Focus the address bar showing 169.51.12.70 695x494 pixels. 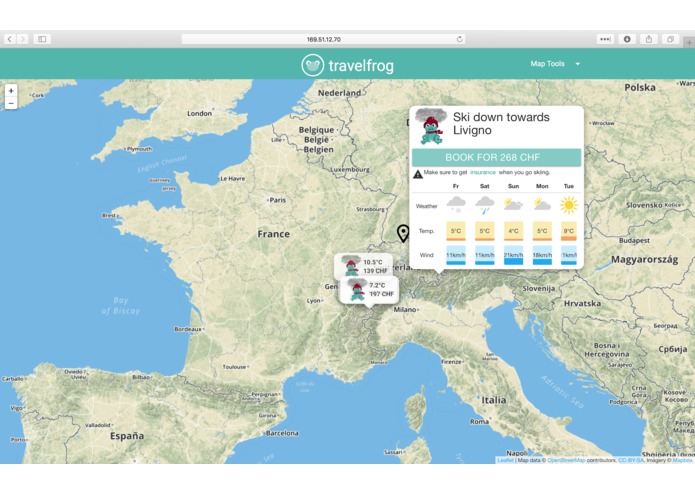click(323, 39)
